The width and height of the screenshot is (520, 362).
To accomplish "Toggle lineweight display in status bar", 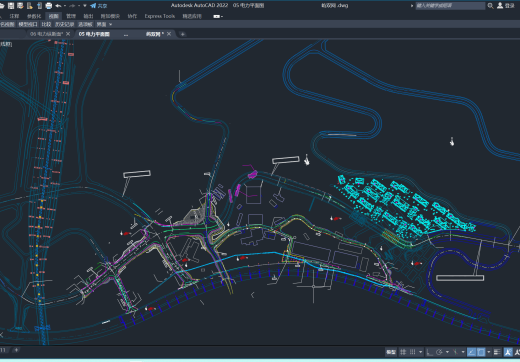I will click(x=497, y=352).
